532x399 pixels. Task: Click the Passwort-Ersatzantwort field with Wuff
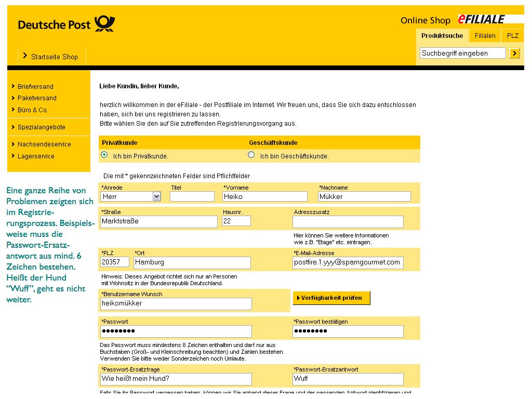tap(348, 379)
